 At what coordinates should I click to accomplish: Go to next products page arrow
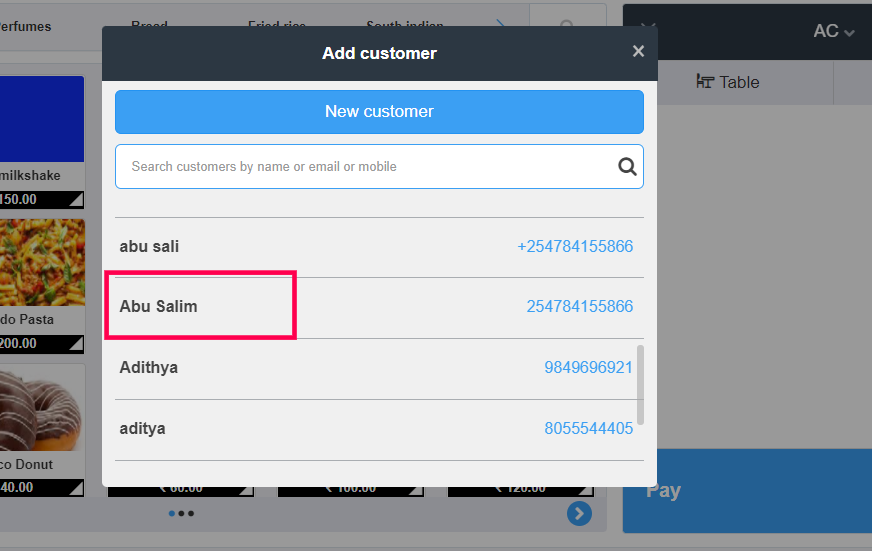click(x=579, y=513)
